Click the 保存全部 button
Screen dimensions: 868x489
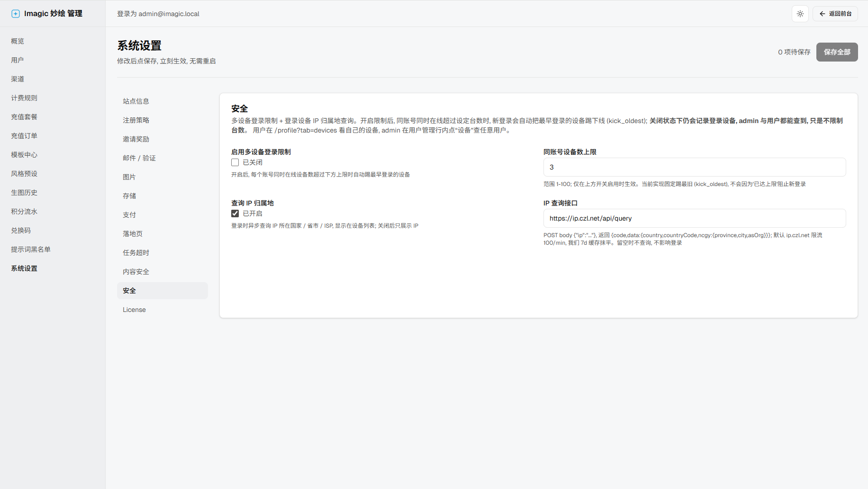click(x=837, y=52)
